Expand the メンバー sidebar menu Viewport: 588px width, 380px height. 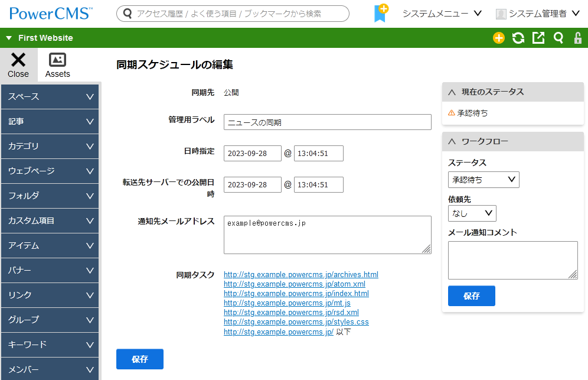pos(50,369)
